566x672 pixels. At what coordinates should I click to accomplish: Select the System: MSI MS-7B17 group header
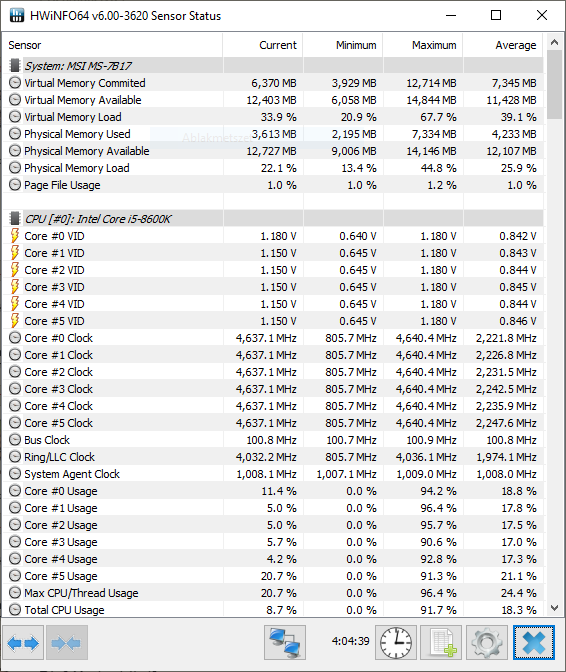pos(78,66)
